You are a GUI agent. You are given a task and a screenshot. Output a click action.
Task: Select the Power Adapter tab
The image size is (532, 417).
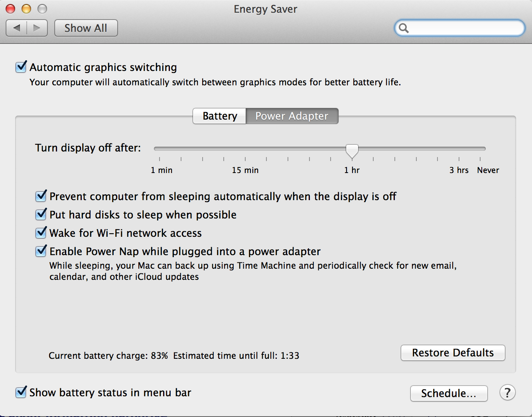coord(292,116)
